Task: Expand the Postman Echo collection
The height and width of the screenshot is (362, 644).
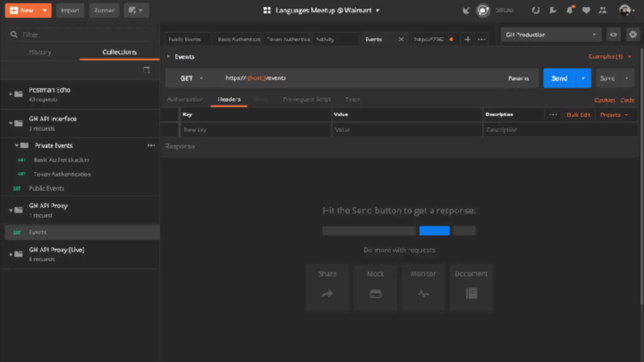Action: pos(11,94)
